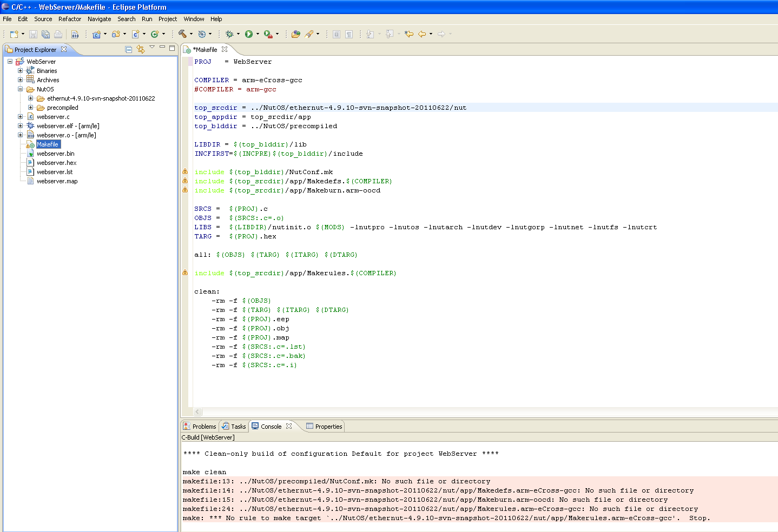Screen dimensions: 778x532
Task: Open the Refactor menu
Action: [70, 19]
